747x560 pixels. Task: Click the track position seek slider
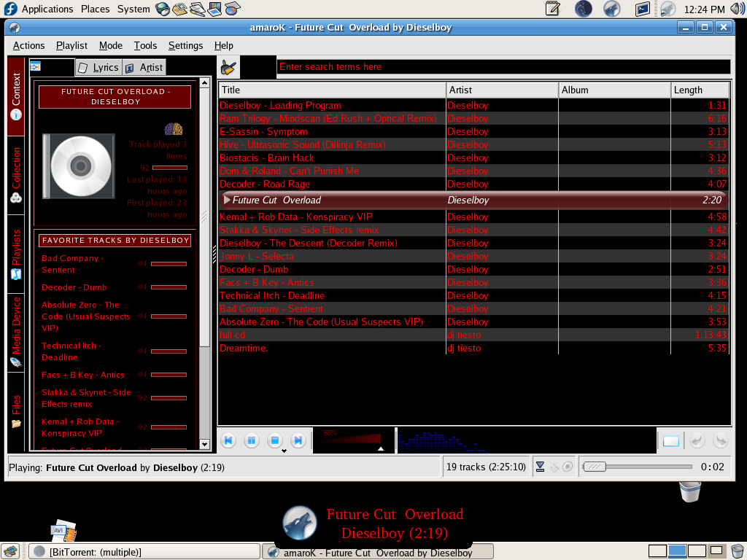(x=638, y=467)
